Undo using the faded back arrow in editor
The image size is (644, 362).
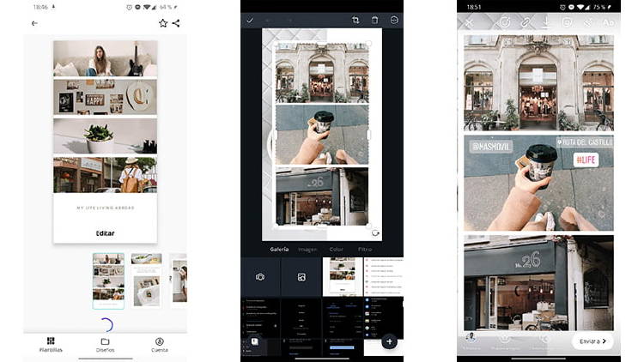click(x=267, y=20)
